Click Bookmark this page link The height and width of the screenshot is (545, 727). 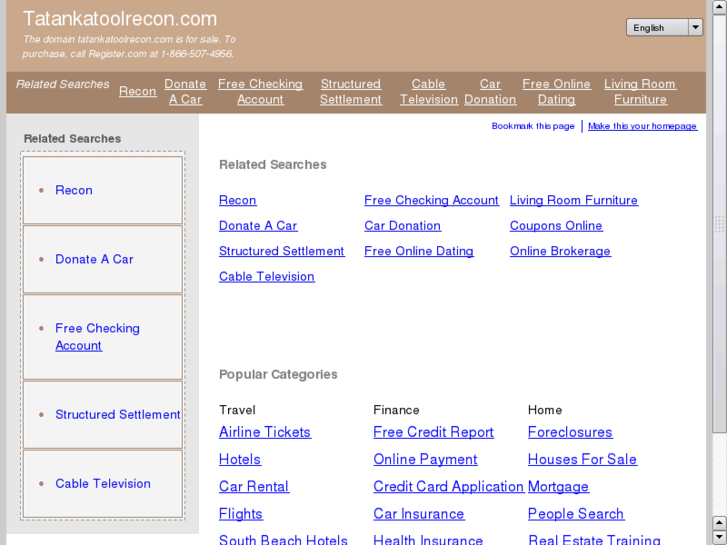[533, 126]
